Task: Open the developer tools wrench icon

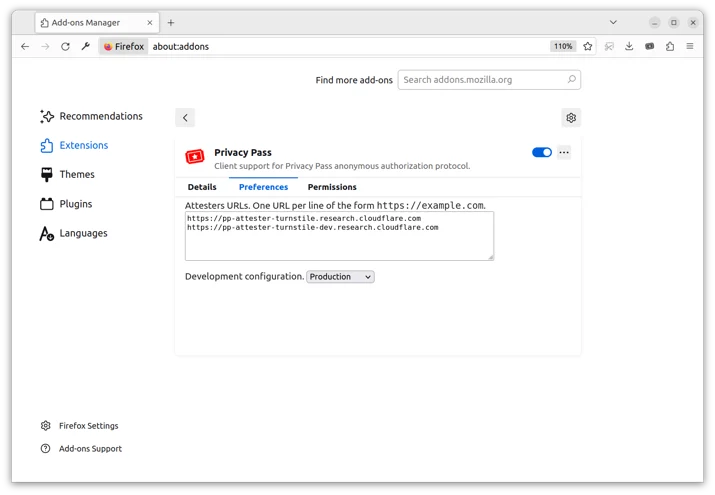Action: [x=85, y=46]
